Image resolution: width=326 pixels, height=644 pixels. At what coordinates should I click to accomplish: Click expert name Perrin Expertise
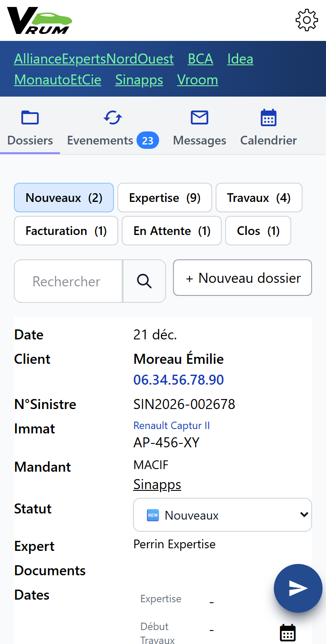pos(174,544)
